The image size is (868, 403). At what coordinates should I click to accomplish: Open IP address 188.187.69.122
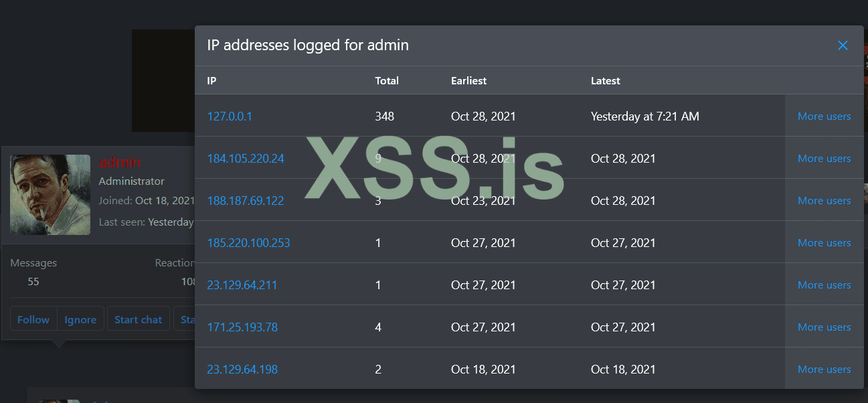246,201
